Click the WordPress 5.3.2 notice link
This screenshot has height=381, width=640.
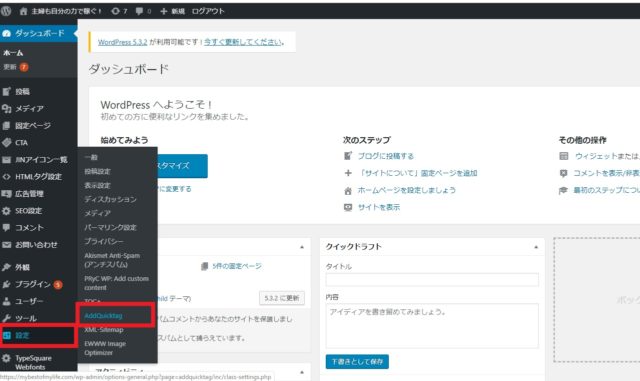click(122, 42)
